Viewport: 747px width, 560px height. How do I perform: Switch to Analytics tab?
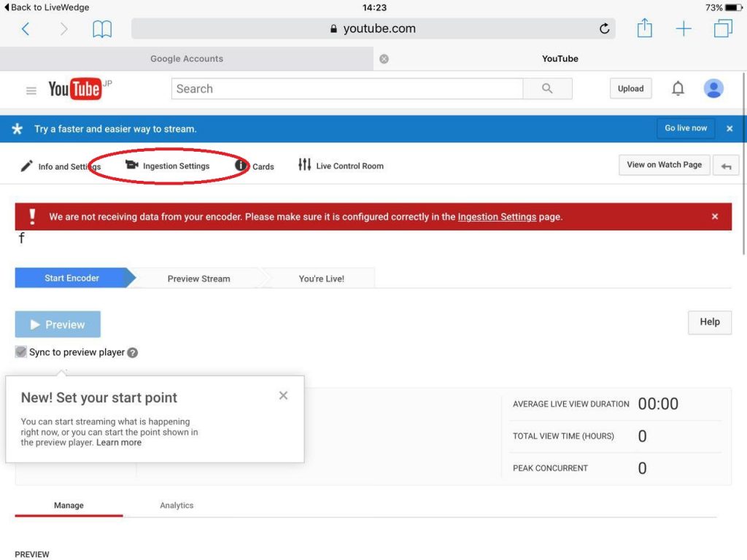coord(177,505)
